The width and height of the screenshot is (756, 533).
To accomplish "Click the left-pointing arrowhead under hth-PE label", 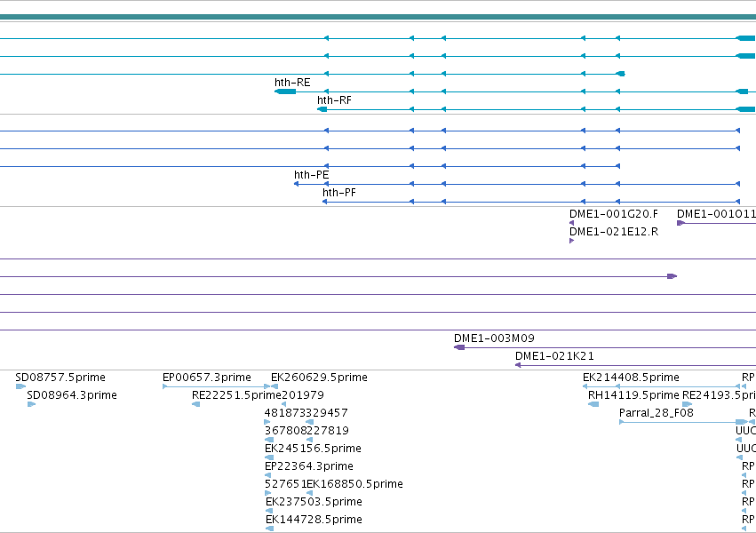I will click(x=296, y=184).
